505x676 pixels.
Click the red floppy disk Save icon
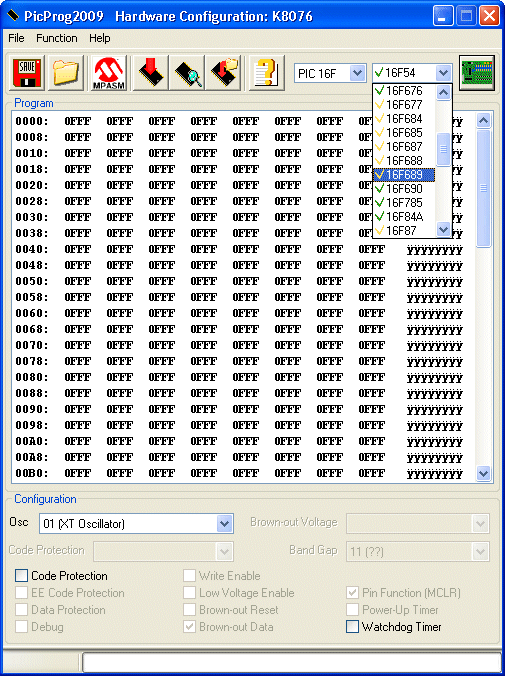[27, 73]
